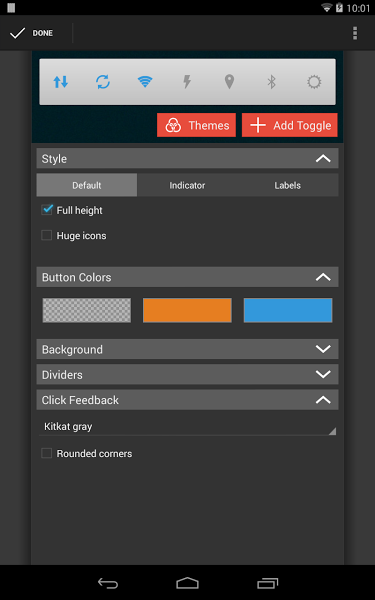Open the Themes button
This screenshot has width=375, height=600.
pos(196,125)
